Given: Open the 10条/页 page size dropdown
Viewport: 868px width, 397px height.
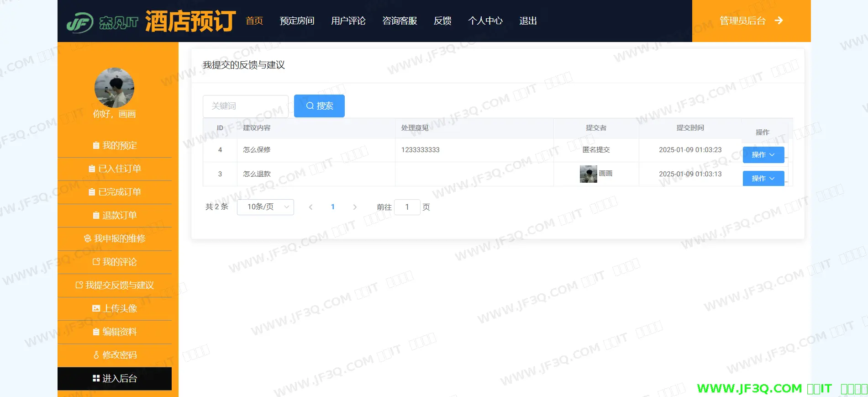Looking at the screenshot, I should (265, 207).
